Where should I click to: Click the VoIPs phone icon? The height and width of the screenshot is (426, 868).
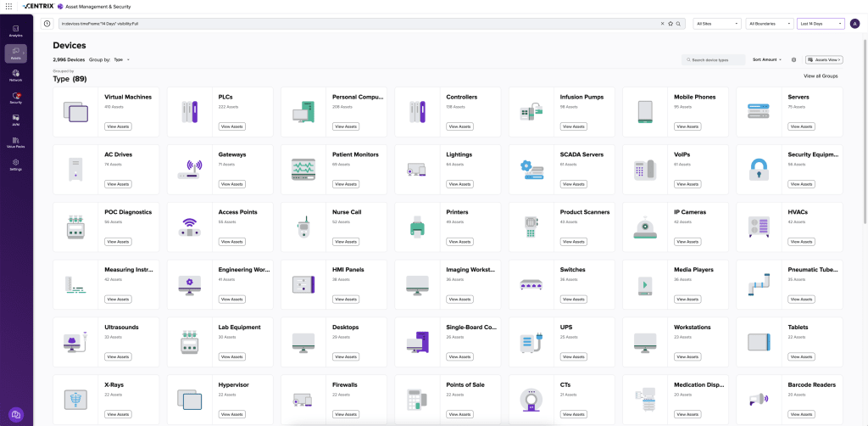pos(645,170)
